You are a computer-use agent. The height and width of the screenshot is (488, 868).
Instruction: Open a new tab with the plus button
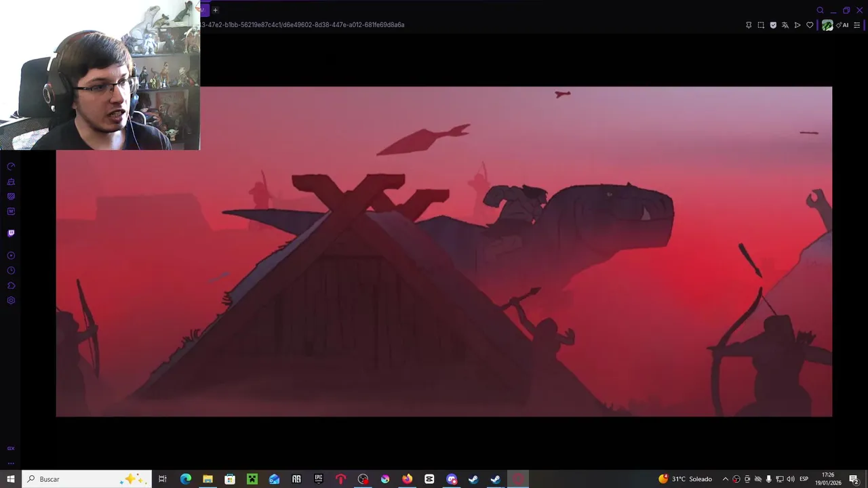(215, 10)
